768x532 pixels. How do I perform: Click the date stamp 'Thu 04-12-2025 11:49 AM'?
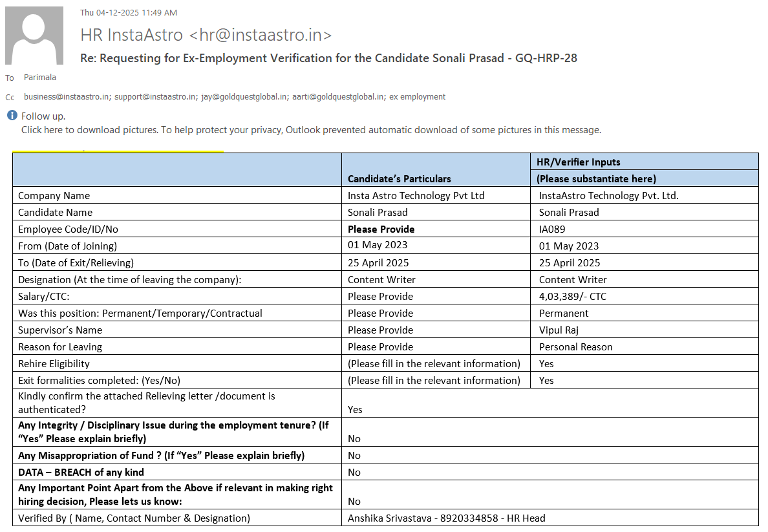(x=129, y=13)
